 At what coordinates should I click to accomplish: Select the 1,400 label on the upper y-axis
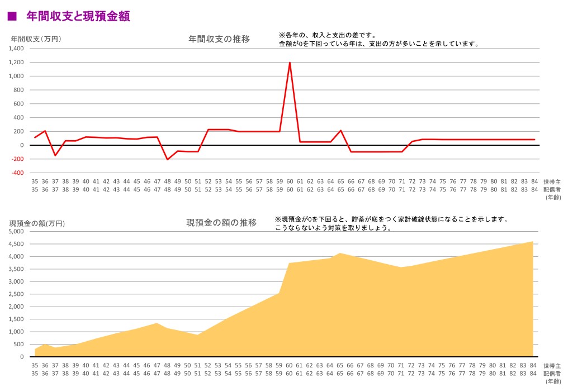click(x=16, y=49)
